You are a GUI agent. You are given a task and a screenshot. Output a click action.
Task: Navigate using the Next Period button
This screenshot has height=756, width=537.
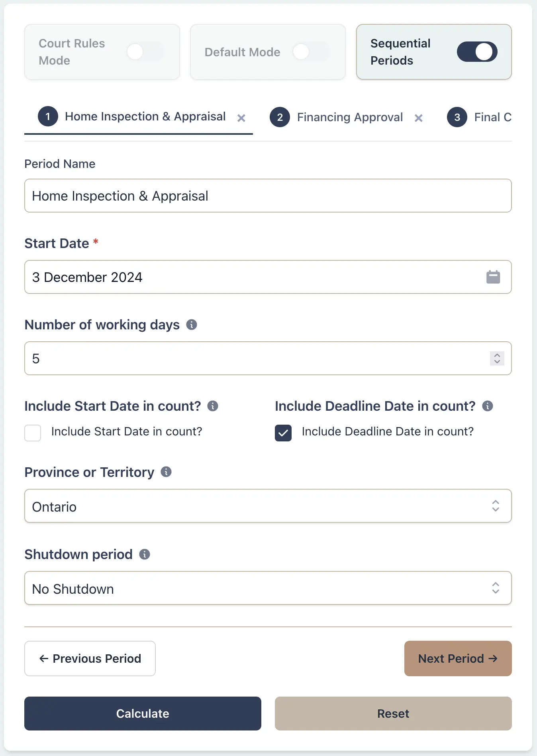click(x=457, y=658)
